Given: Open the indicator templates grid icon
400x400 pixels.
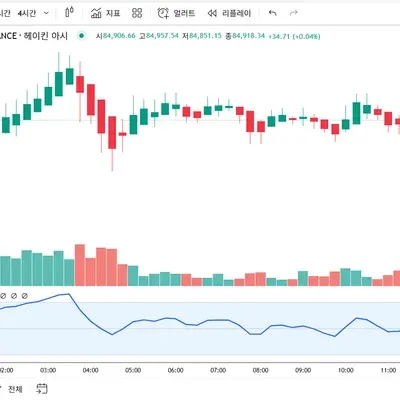Looking at the screenshot, I should click(x=137, y=13).
